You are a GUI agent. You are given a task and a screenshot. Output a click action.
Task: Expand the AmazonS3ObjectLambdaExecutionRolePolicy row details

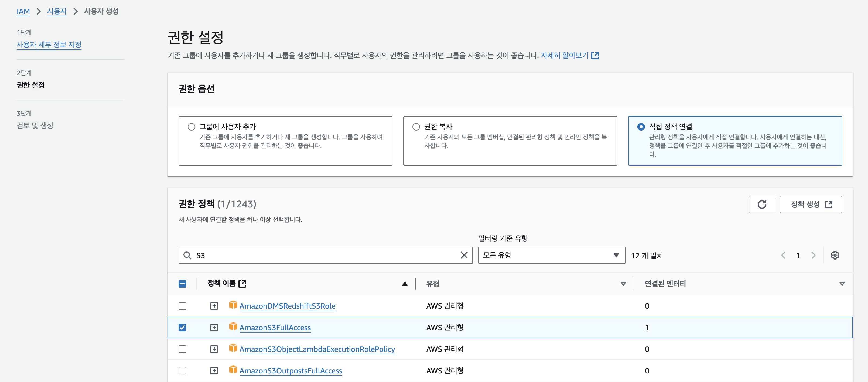(214, 349)
